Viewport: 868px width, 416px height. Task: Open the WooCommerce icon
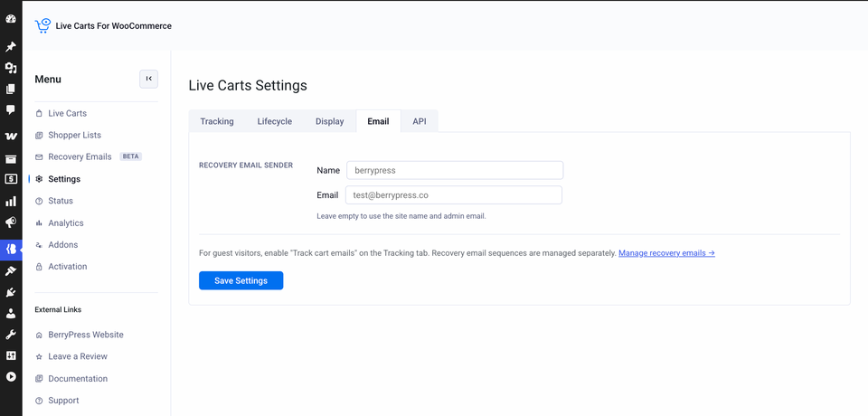(x=11, y=137)
